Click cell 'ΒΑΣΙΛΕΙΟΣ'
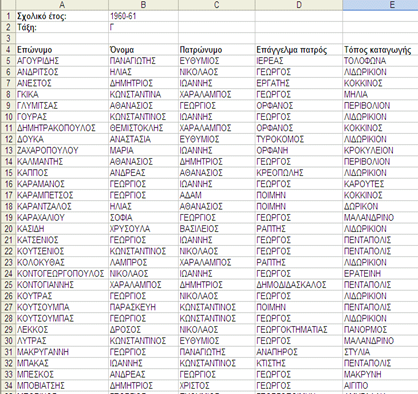 (x=217, y=229)
